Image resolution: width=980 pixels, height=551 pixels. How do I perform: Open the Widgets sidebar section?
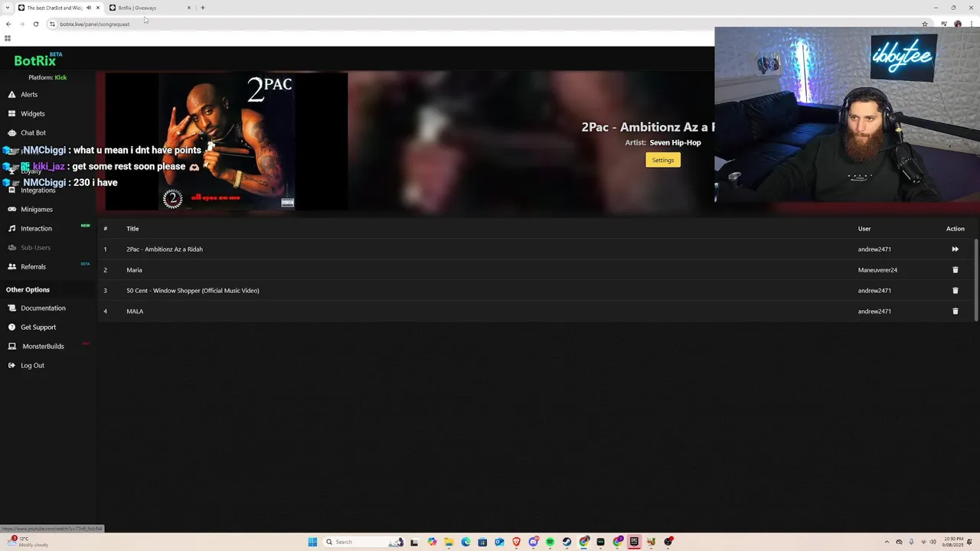click(x=32, y=113)
